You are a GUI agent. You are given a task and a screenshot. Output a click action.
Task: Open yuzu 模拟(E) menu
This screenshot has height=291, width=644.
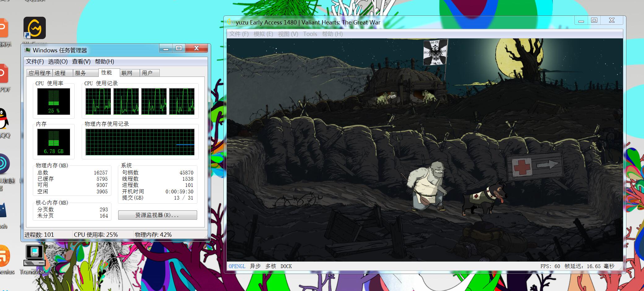263,34
